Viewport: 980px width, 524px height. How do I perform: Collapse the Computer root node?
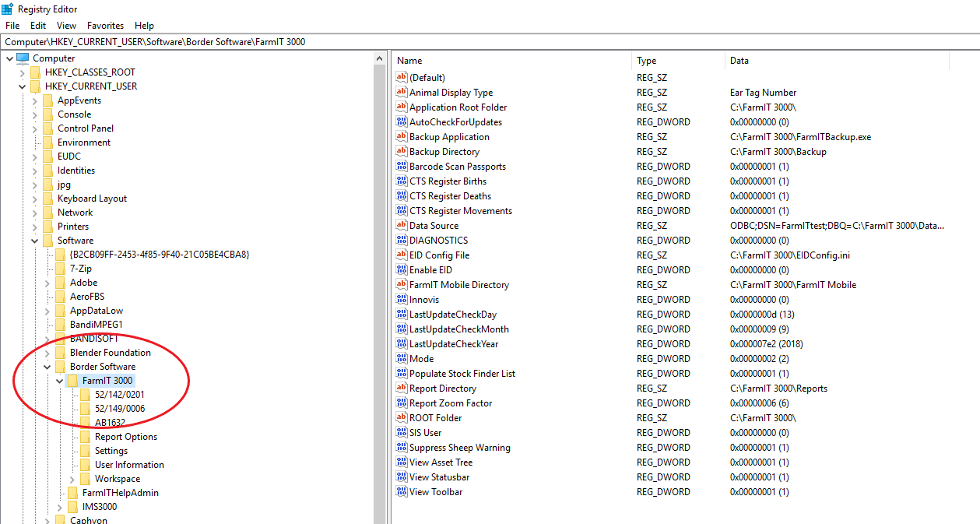point(9,58)
